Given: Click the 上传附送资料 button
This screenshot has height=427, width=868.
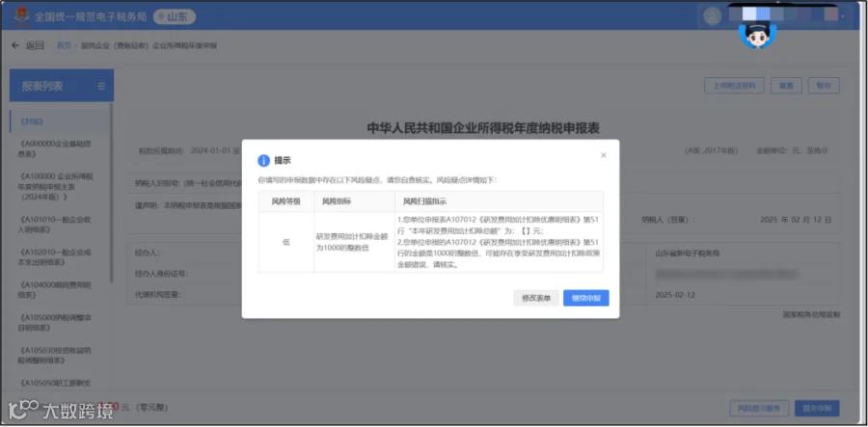Looking at the screenshot, I should coord(734,86).
